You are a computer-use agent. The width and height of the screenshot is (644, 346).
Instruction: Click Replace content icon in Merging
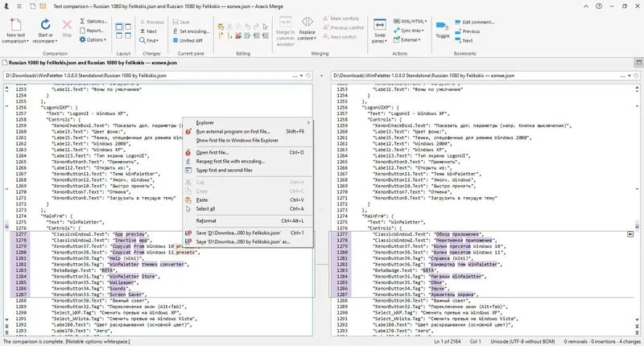(x=308, y=23)
